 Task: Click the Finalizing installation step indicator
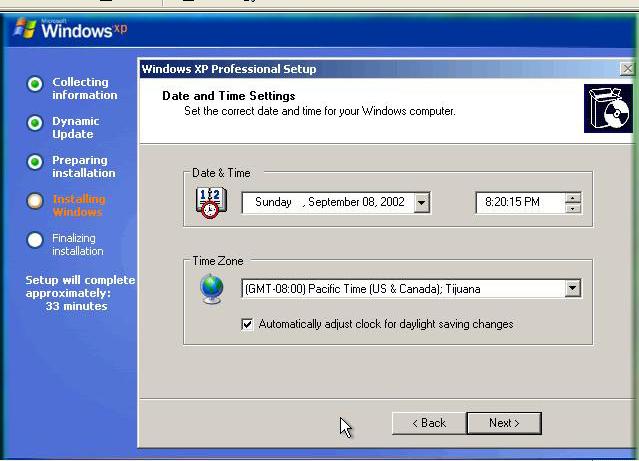pos(35,240)
